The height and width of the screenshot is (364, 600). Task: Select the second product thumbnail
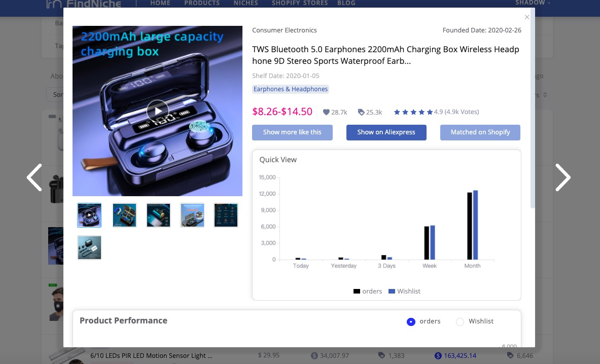tap(124, 215)
